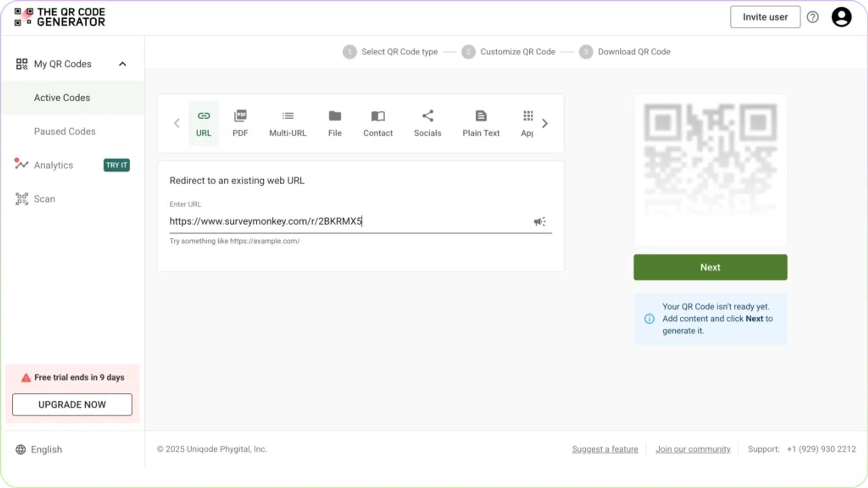The width and height of the screenshot is (868, 488).
Task: Select the Contact QR code type
Action: 378,123
